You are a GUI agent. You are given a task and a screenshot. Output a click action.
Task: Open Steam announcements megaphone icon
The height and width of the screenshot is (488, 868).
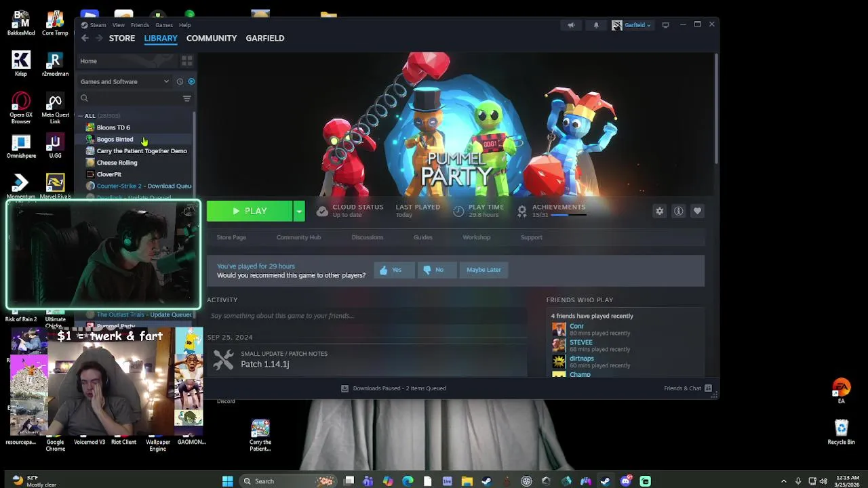coord(571,25)
